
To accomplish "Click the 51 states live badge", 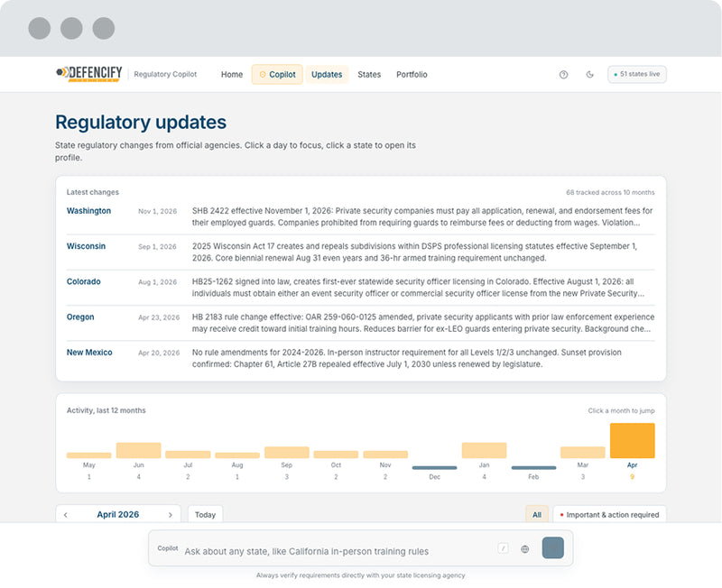I will 637,74.
